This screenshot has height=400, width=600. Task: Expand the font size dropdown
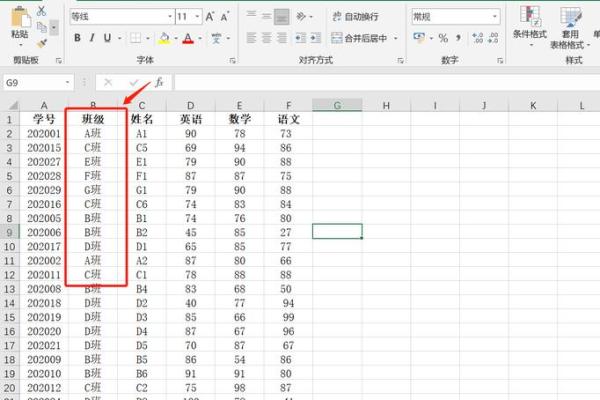(x=196, y=17)
